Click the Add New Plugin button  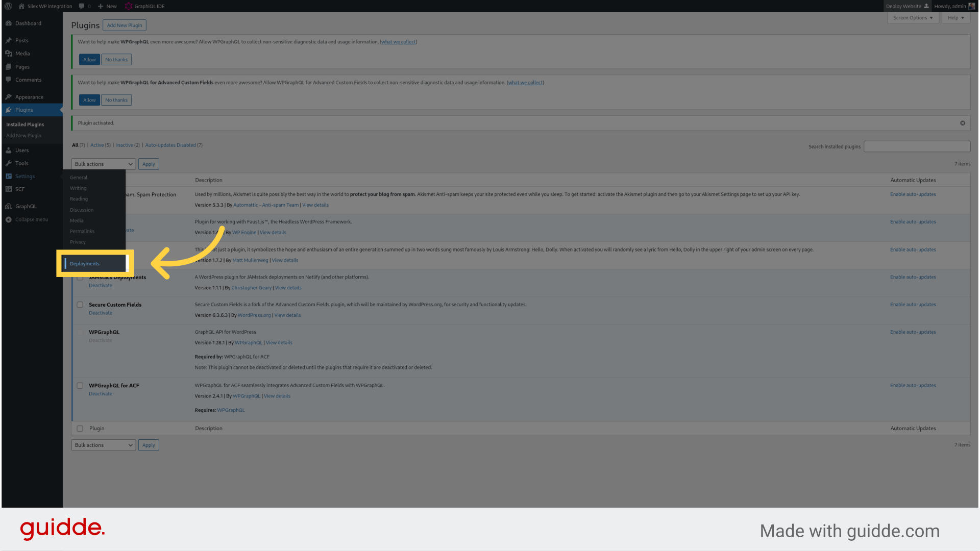point(124,25)
